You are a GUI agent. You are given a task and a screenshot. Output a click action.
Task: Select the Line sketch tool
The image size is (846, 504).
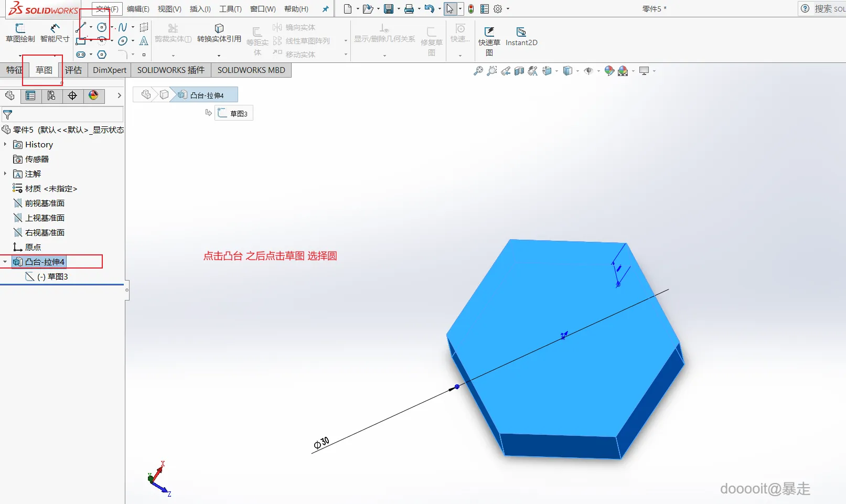[81, 27]
